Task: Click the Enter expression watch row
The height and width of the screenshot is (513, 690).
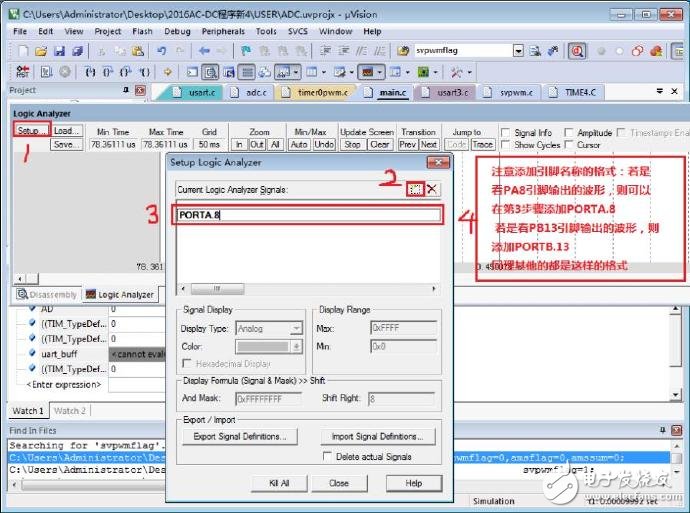Action: pyautogui.click(x=63, y=385)
